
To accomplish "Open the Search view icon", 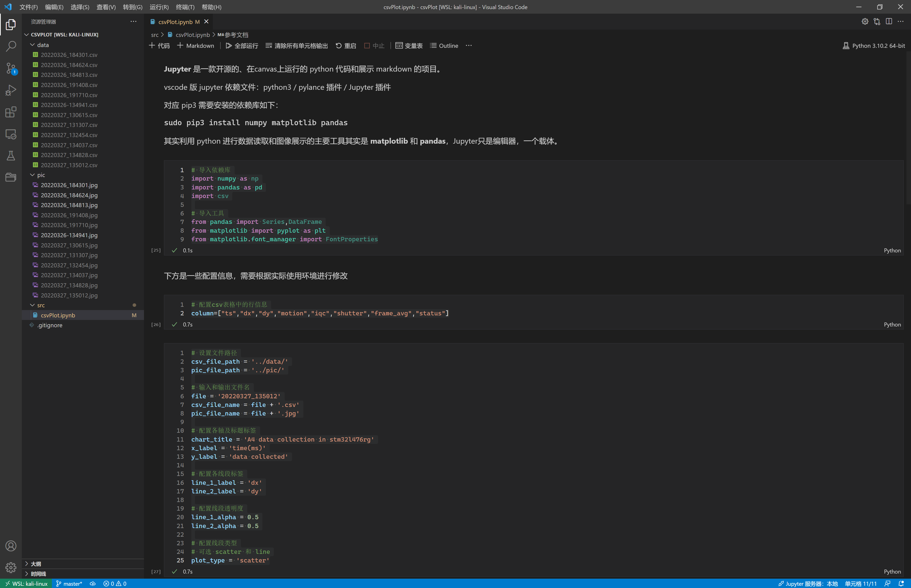I will point(11,47).
